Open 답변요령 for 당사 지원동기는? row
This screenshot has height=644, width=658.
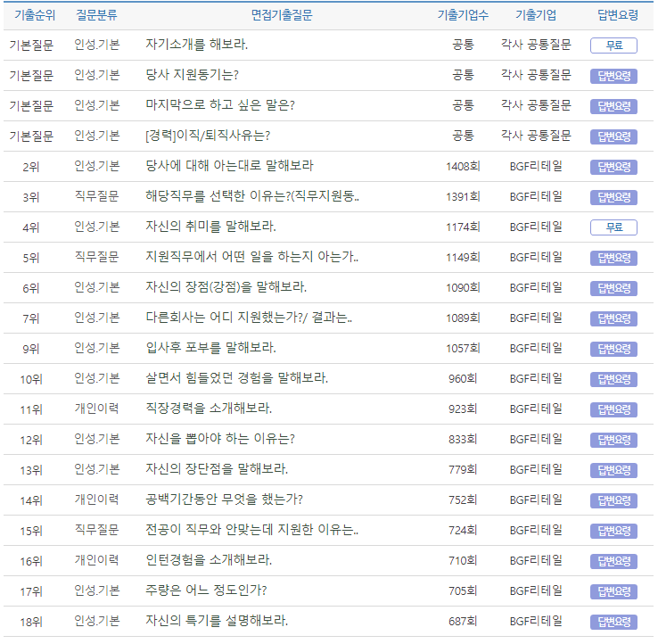point(613,76)
